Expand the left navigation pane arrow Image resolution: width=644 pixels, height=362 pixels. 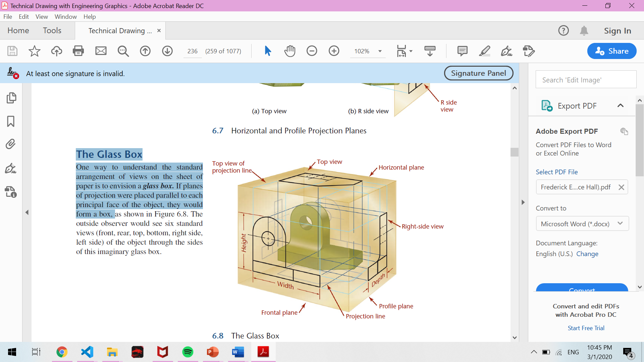27,212
